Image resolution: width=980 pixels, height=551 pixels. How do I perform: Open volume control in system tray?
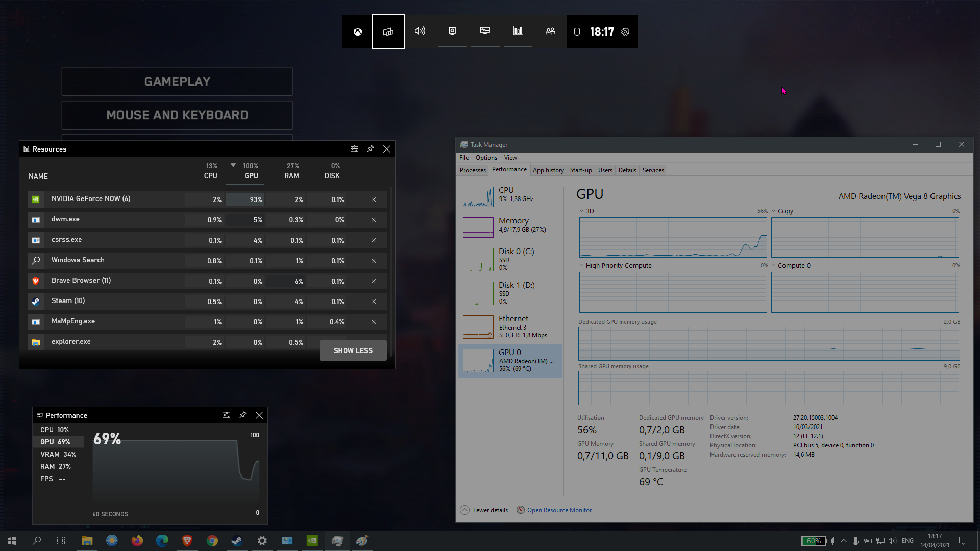tap(892, 541)
